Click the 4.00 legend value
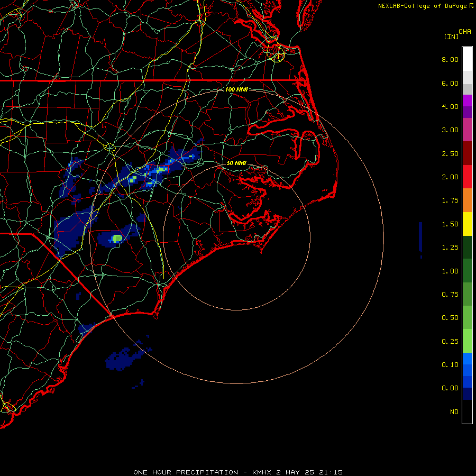Viewport: 476px width, 476px height. [x=450, y=106]
